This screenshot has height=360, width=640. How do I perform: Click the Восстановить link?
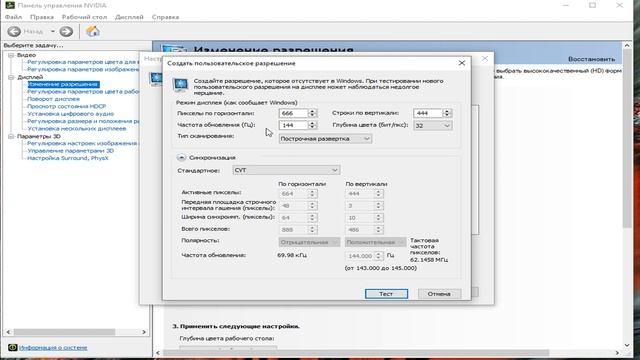591,59
